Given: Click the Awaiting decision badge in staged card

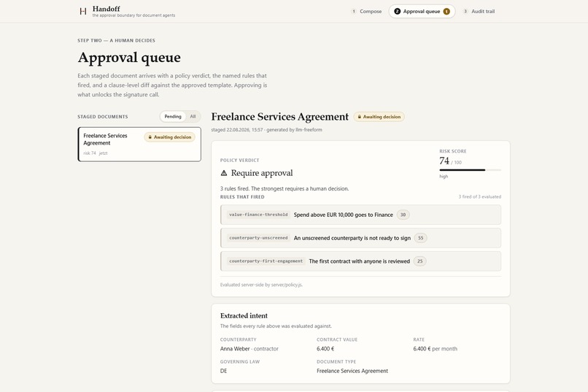Looking at the screenshot, I should click(170, 137).
